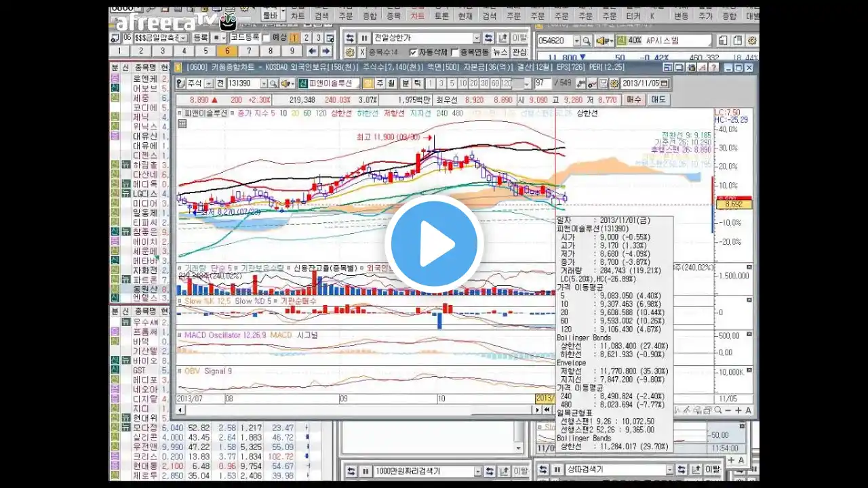Click the speaker icon in the chart toolbar
The height and width of the screenshot is (488, 868).
pyautogui.click(x=287, y=83)
